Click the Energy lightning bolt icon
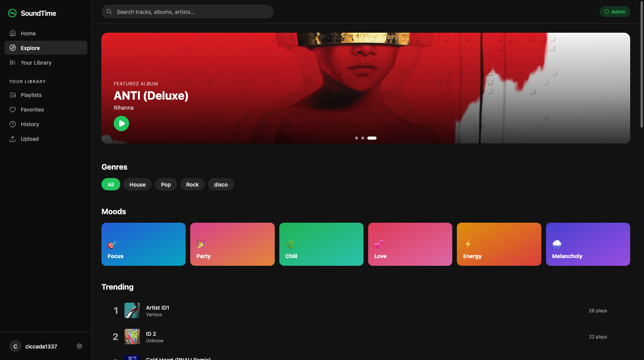Viewport: 644px width, 360px height. pos(468,244)
